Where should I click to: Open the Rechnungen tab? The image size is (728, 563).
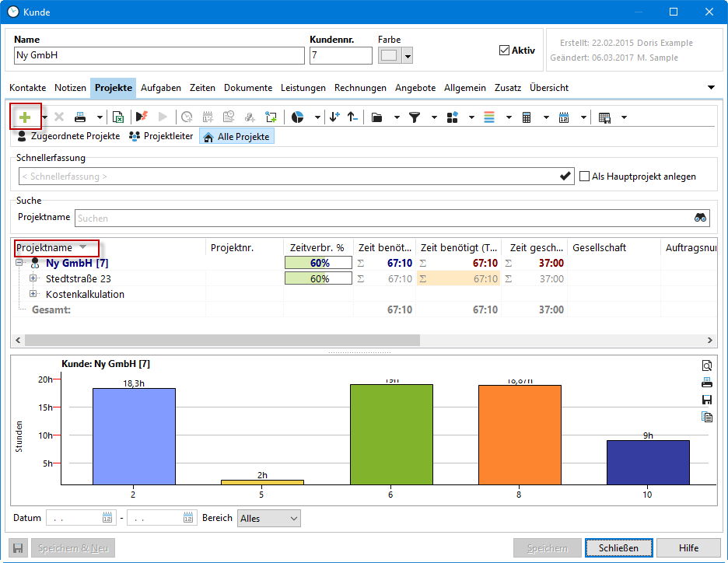pos(360,88)
